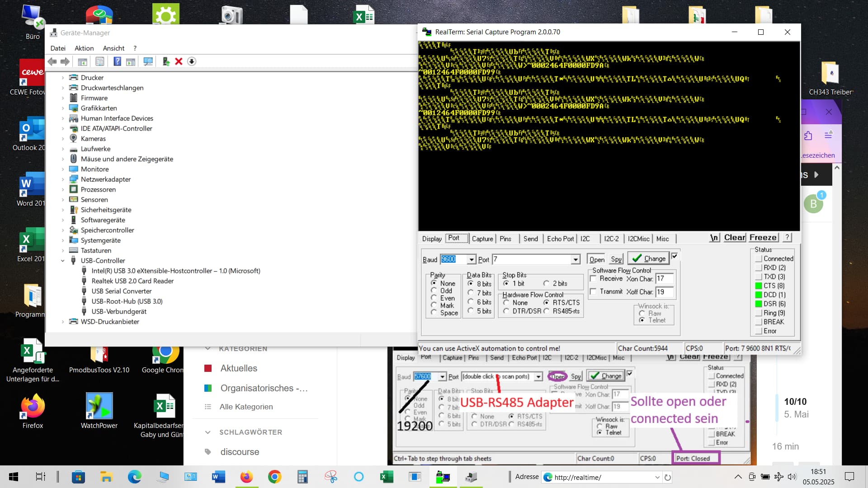This screenshot has height=488, width=868.
Task: Click the Open port button in RealTerm
Action: tap(597, 259)
